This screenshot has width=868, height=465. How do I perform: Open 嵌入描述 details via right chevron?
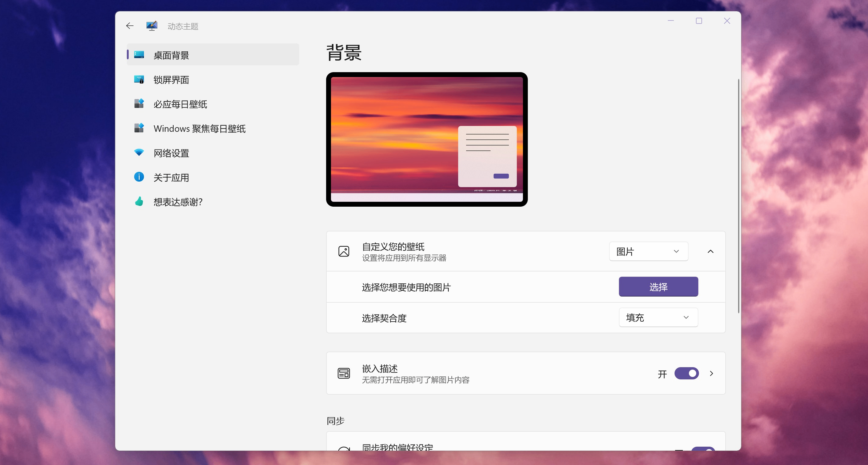pos(712,373)
